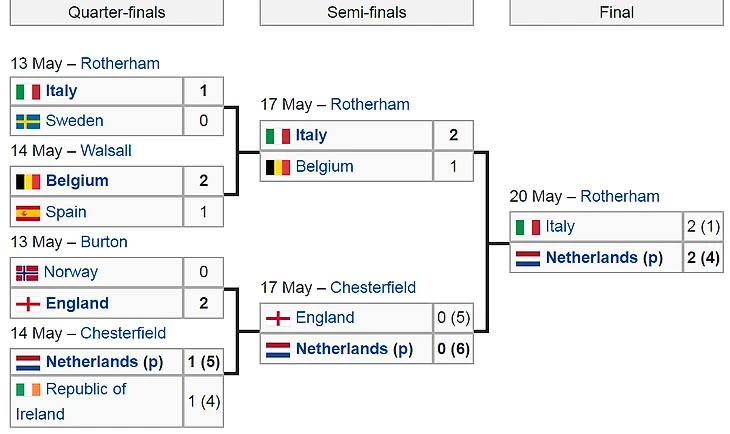
Task: Click the Norway flag icon
Action: 28,272
